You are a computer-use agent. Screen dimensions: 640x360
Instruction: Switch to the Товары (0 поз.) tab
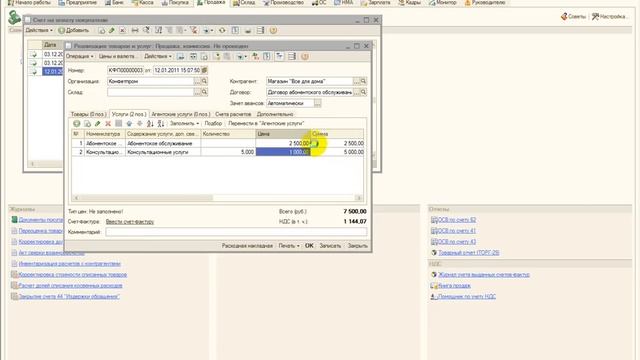88,114
